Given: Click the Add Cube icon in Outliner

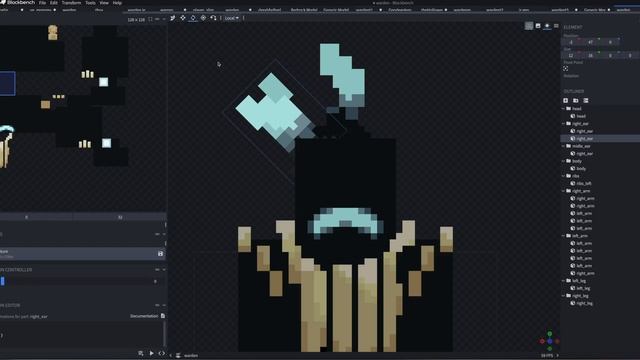Looking at the screenshot, I should [566, 100].
